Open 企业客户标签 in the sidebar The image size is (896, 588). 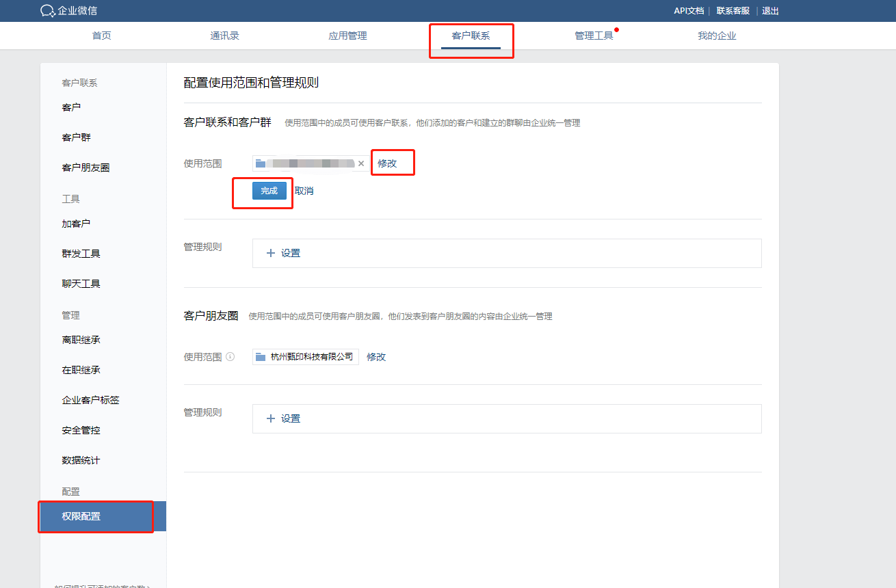click(90, 400)
